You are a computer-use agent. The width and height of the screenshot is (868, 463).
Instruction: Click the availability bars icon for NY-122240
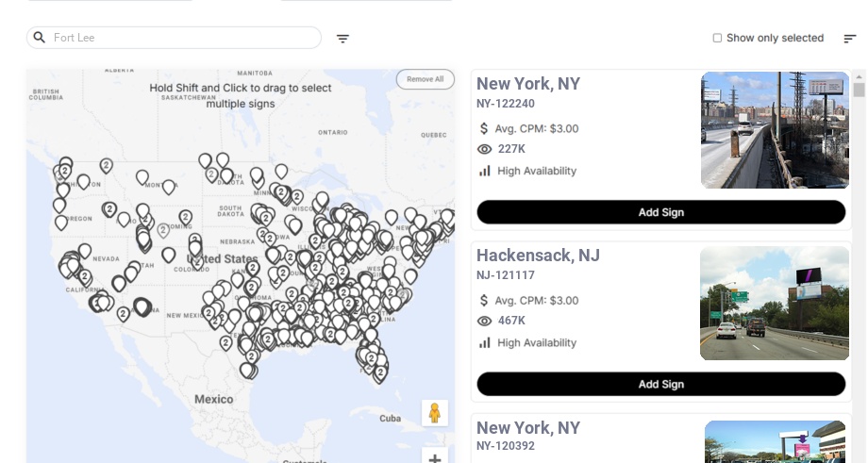click(x=485, y=171)
